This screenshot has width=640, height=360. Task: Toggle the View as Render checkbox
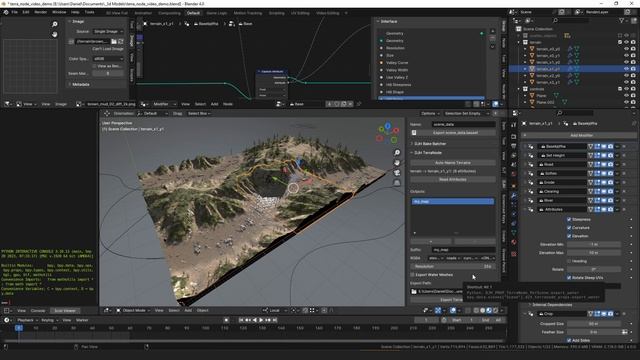point(95,66)
